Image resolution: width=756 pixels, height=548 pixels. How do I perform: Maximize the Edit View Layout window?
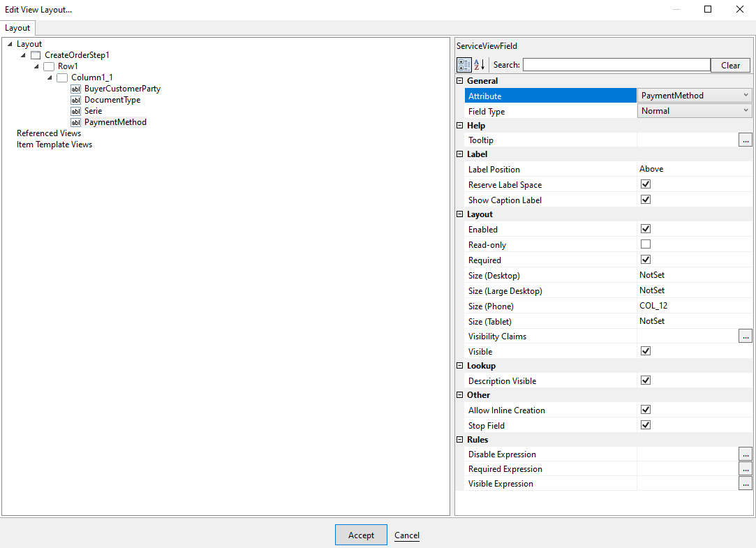708,9
